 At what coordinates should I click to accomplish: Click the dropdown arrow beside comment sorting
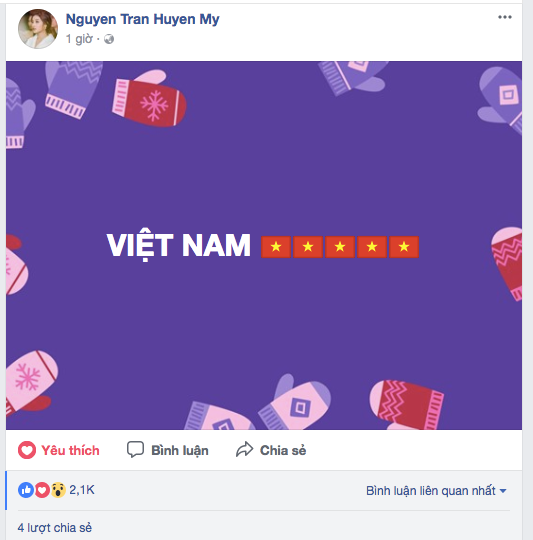[503, 491]
